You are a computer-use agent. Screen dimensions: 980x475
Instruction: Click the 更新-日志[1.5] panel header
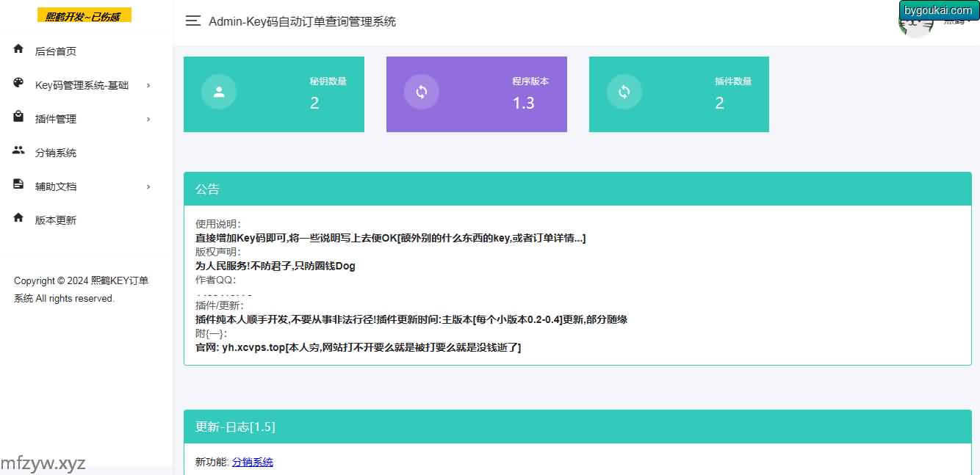[x=577, y=427]
